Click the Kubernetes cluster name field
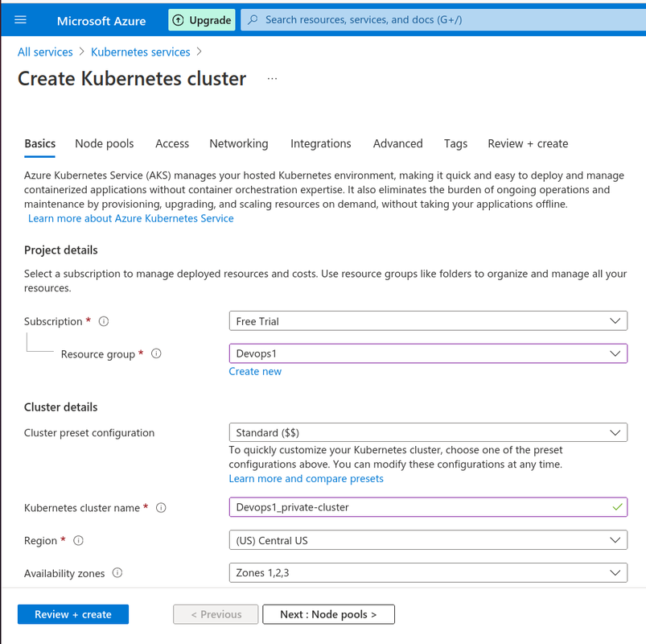 coord(428,507)
